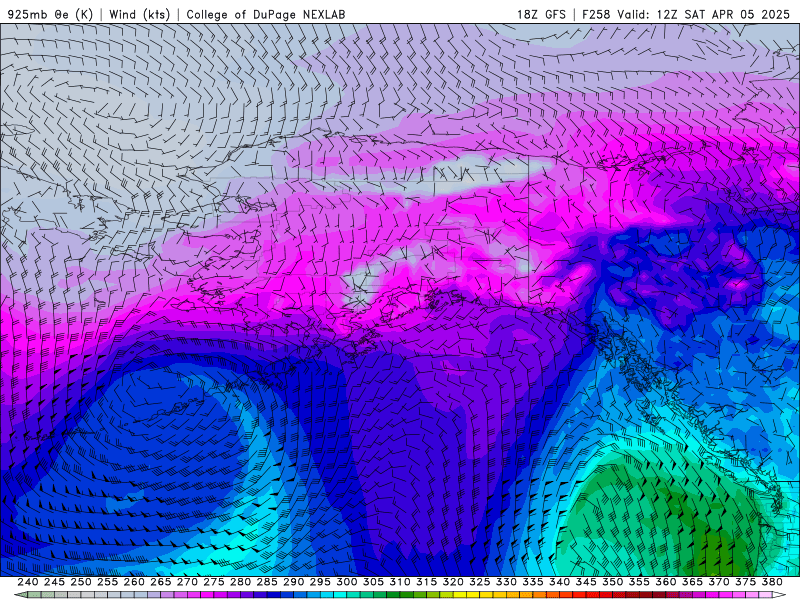Click the 345 color scale label
Image resolution: width=800 pixels, height=600 pixels.
[586, 582]
